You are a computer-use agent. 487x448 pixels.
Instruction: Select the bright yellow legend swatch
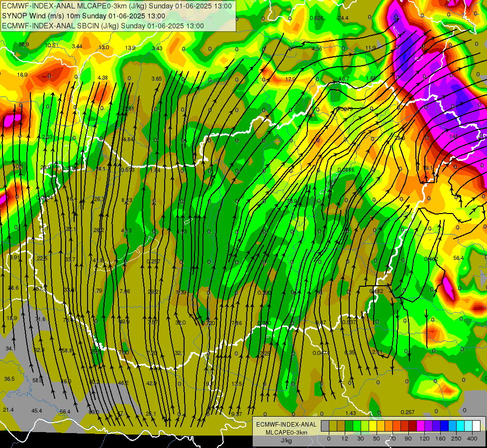click(373, 426)
